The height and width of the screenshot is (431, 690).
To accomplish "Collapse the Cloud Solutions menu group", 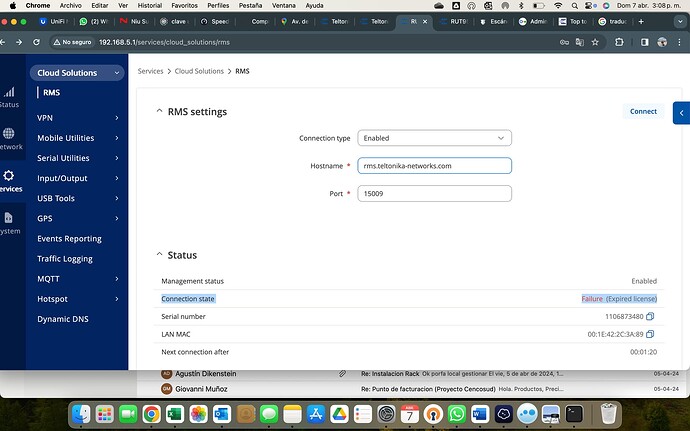I will pyautogui.click(x=77, y=73).
